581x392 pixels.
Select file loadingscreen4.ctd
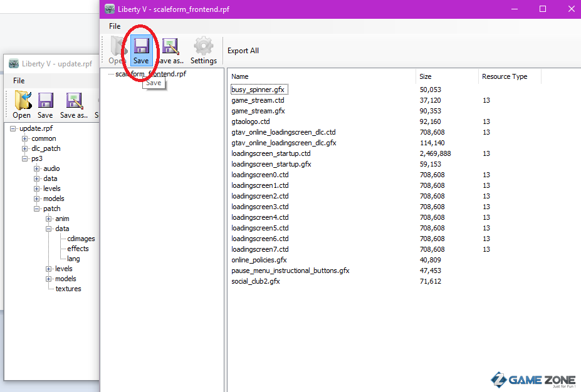(259, 218)
